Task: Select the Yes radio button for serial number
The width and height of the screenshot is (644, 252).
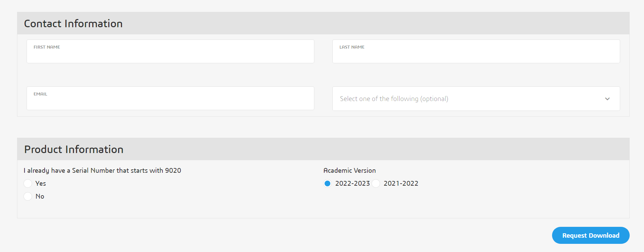Action: [28, 184]
